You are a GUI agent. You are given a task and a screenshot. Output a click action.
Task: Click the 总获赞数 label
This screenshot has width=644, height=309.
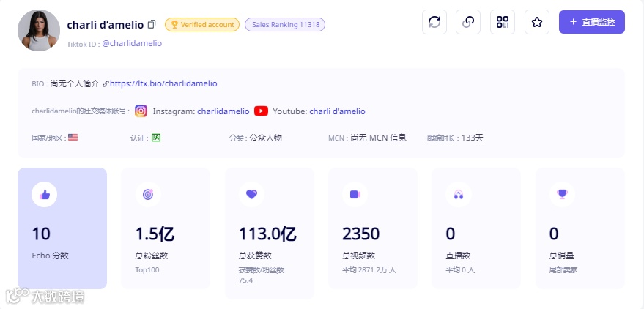[x=255, y=256]
